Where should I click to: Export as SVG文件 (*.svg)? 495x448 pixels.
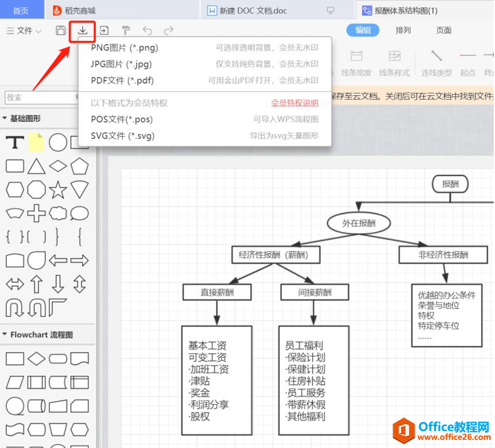pos(205,136)
